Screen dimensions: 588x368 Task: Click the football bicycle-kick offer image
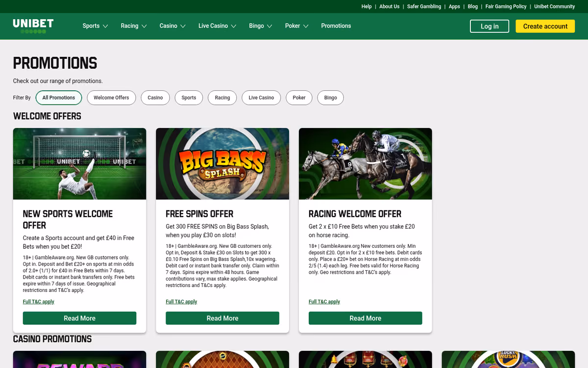pos(79,164)
